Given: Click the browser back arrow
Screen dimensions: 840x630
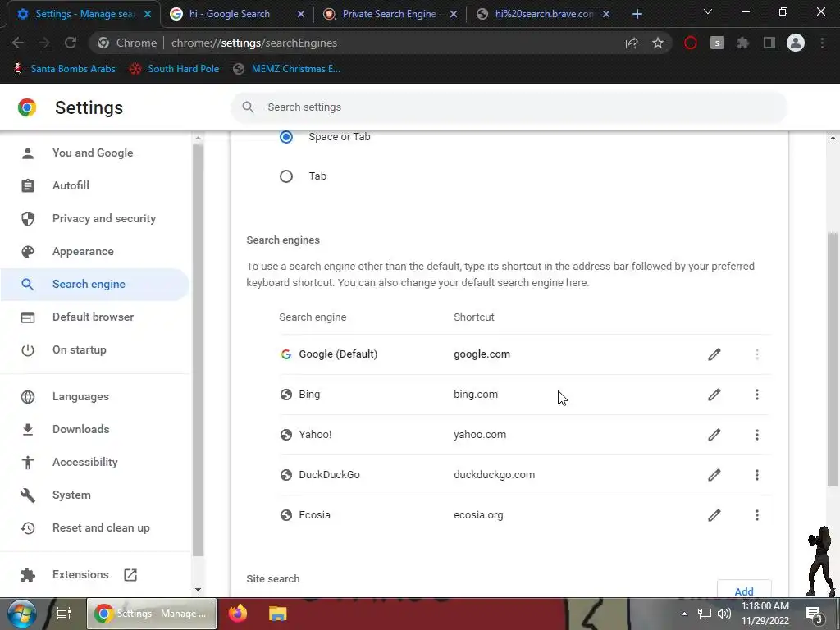Looking at the screenshot, I should pos(18,43).
